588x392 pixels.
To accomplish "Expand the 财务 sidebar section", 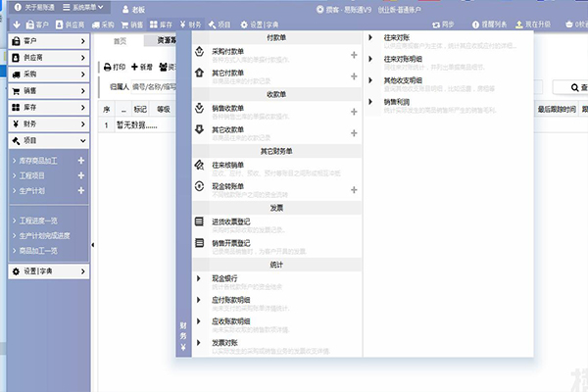I will 49,123.
